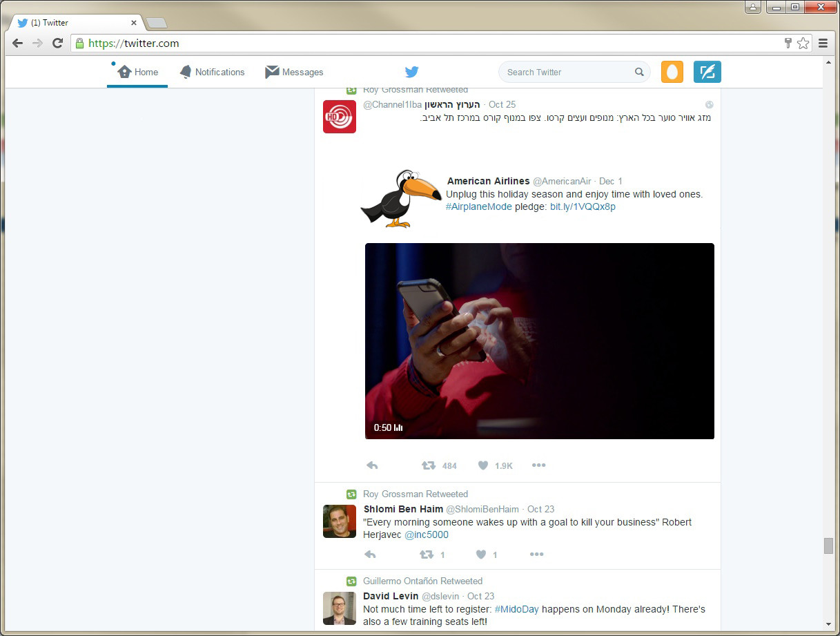
Task: Open the compose new tweet button
Action: (x=707, y=72)
